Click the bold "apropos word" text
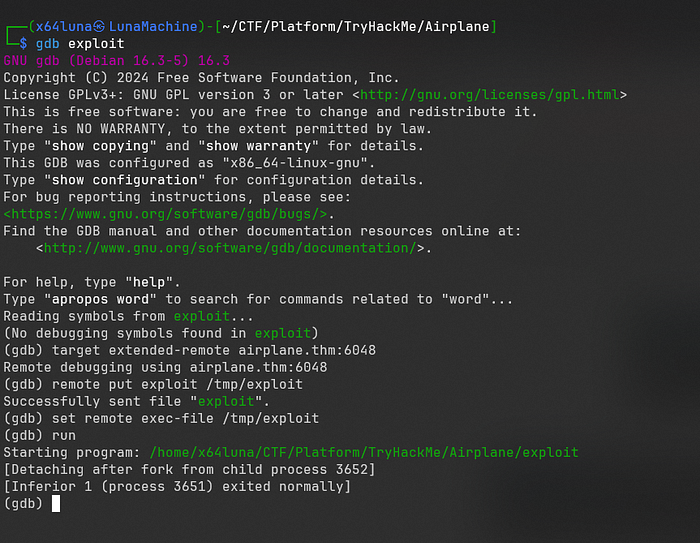This screenshot has width=700, height=543. click(104, 299)
